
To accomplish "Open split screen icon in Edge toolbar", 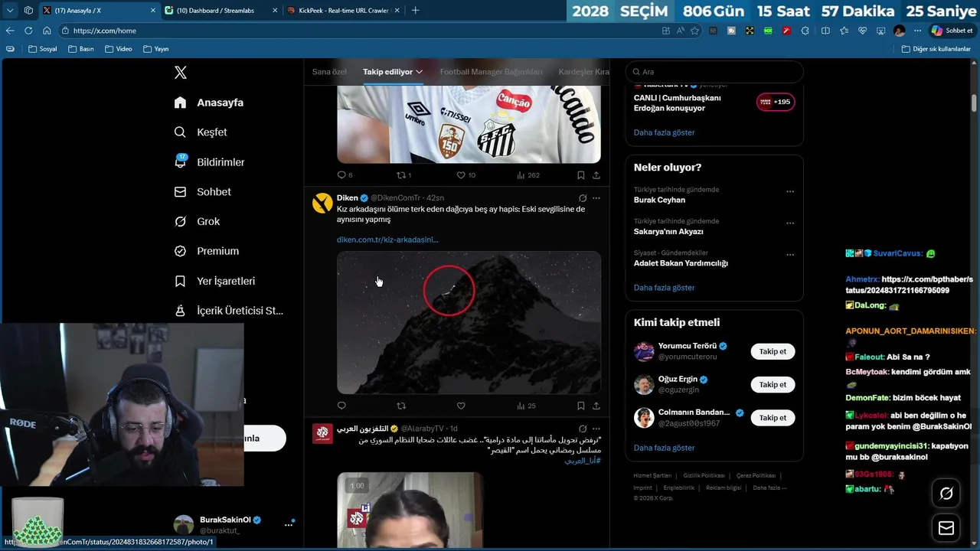I will 825,31.
